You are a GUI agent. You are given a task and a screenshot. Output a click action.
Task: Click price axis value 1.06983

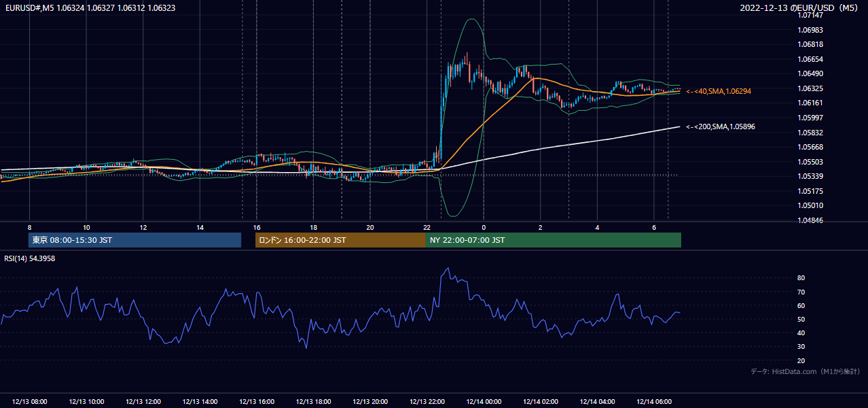tap(811, 30)
